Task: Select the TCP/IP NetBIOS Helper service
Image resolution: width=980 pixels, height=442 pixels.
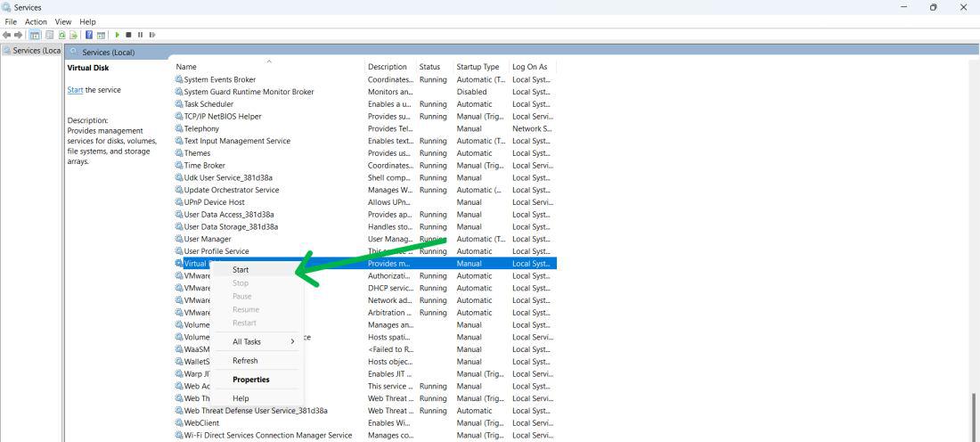Action: [x=223, y=116]
